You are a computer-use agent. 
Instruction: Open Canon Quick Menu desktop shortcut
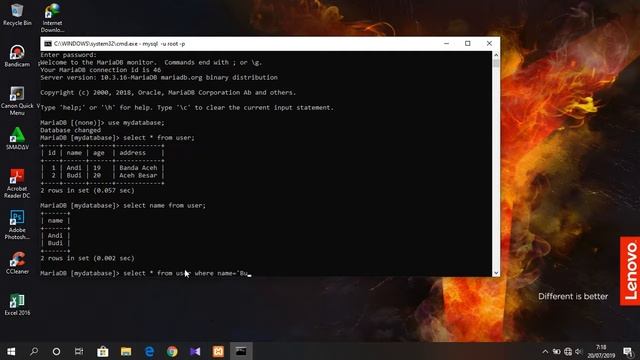pyautogui.click(x=17, y=100)
